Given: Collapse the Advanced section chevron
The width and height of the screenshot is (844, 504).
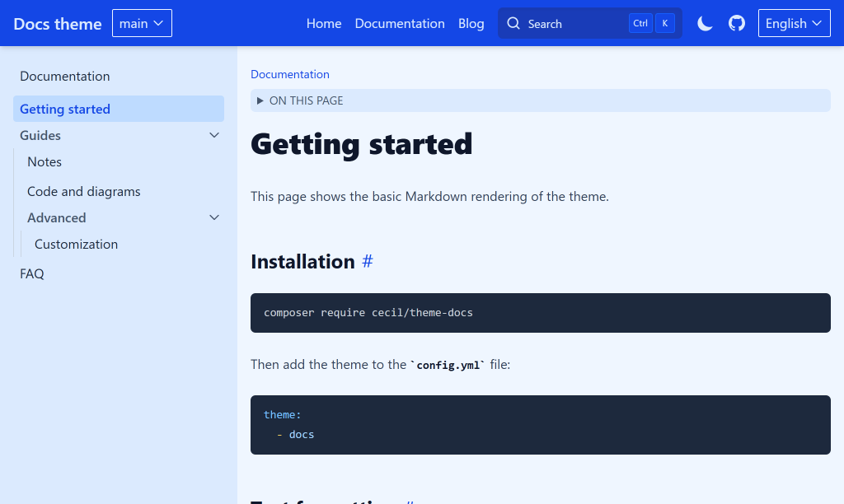Looking at the screenshot, I should click(x=214, y=217).
